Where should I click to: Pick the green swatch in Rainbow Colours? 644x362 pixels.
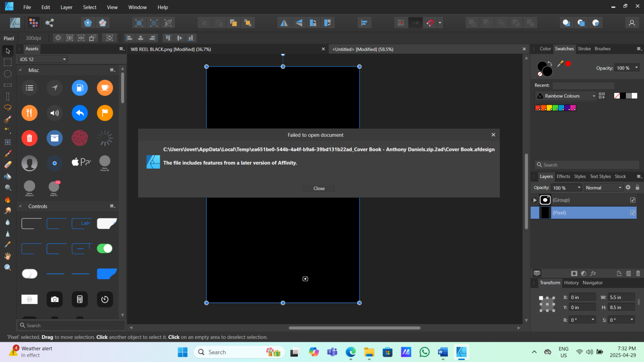point(555,108)
